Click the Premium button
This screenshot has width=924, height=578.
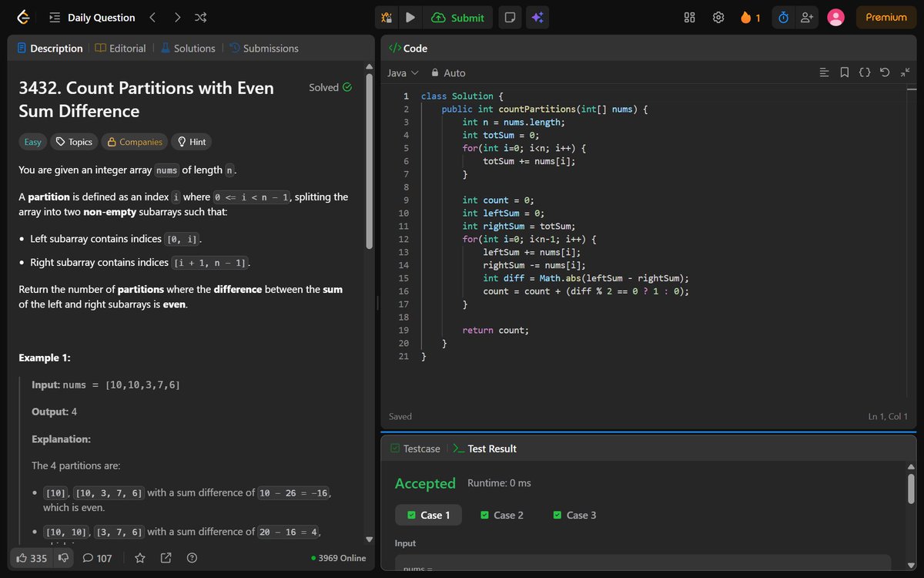pos(886,17)
